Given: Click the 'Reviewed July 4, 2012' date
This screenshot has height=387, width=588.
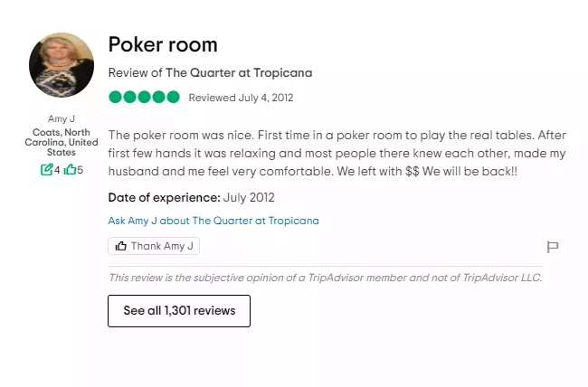Looking at the screenshot, I should pyautogui.click(x=241, y=98).
